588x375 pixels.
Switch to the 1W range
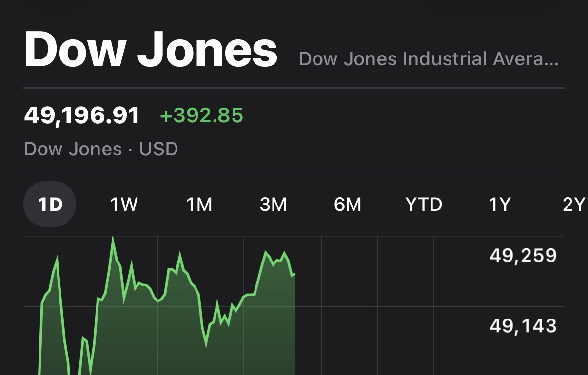(124, 205)
